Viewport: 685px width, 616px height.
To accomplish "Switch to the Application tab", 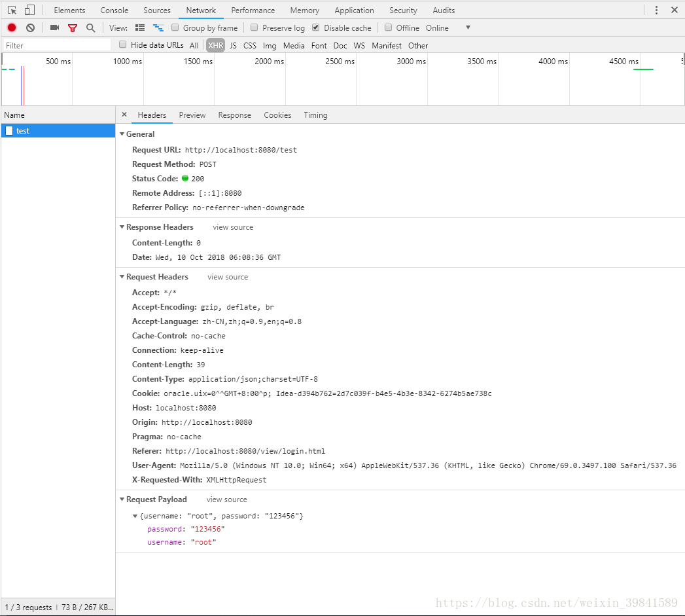I will pyautogui.click(x=355, y=10).
